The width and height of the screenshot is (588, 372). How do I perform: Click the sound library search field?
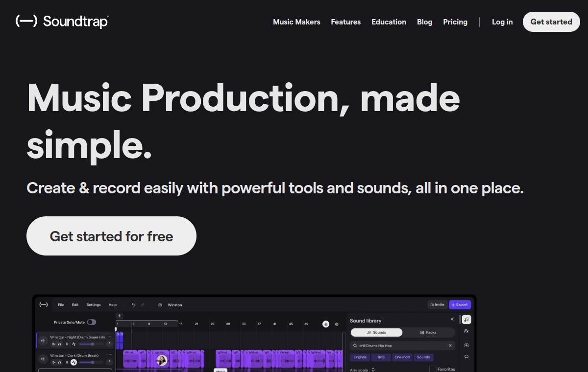tap(402, 346)
